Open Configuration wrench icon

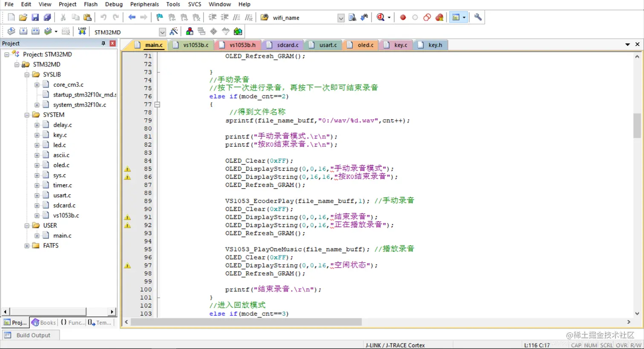478,17
